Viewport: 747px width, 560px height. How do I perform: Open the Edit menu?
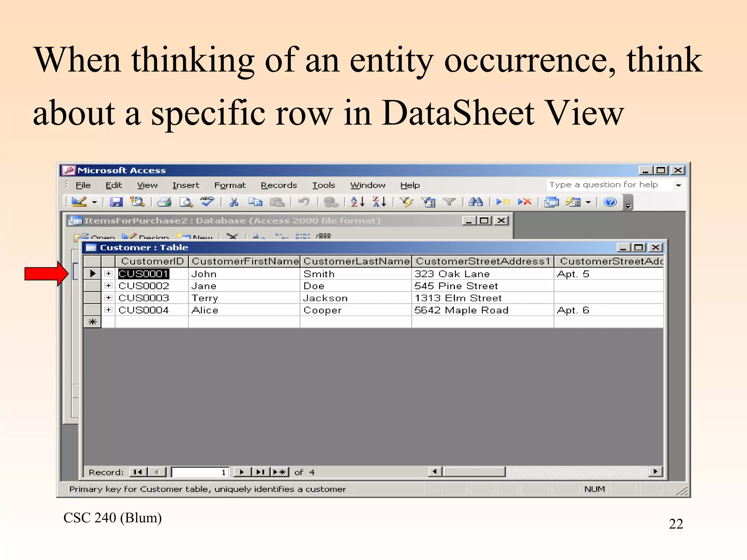pyautogui.click(x=114, y=185)
